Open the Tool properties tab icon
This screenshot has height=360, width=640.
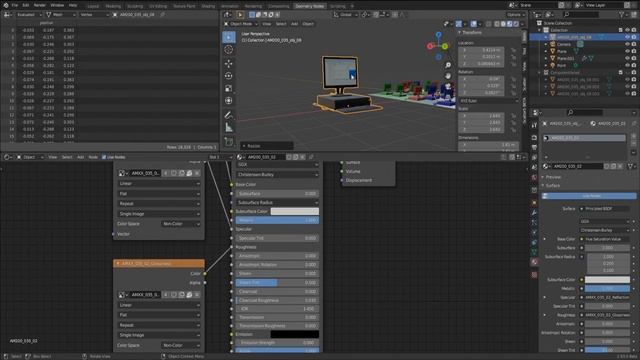534,125
